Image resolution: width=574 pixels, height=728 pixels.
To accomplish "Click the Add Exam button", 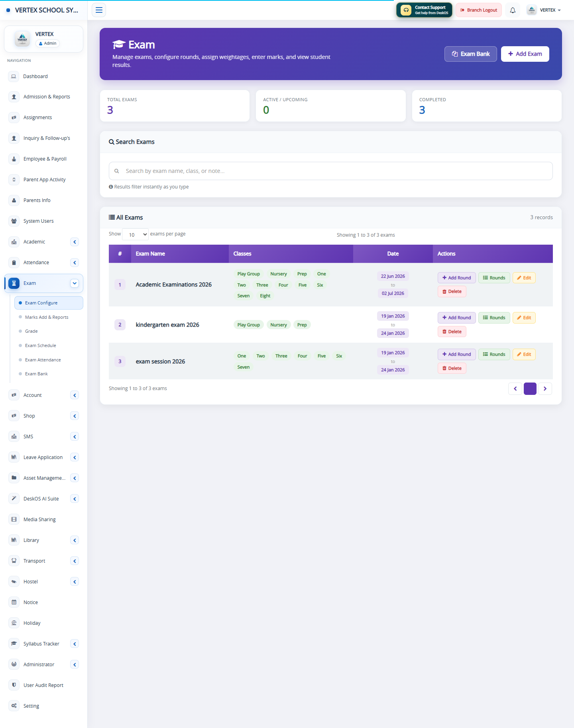I will pyautogui.click(x=525, y=54).
